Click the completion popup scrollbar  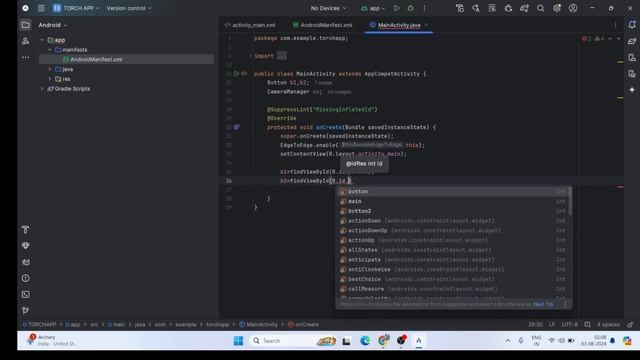pyautogui.click(x=570, y=201)
